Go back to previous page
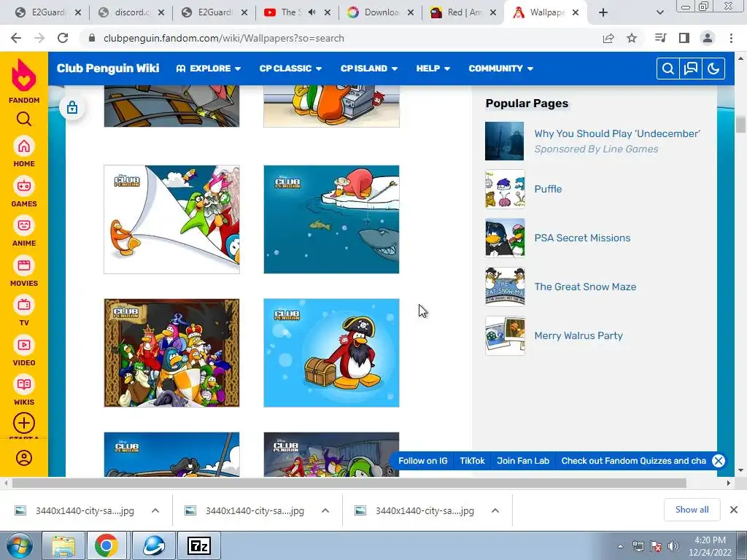Viewport: 747px width, 560px height. 16,38
